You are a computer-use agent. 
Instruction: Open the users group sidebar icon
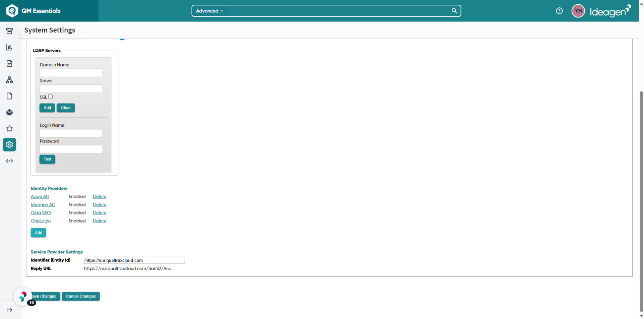point(9,112)
